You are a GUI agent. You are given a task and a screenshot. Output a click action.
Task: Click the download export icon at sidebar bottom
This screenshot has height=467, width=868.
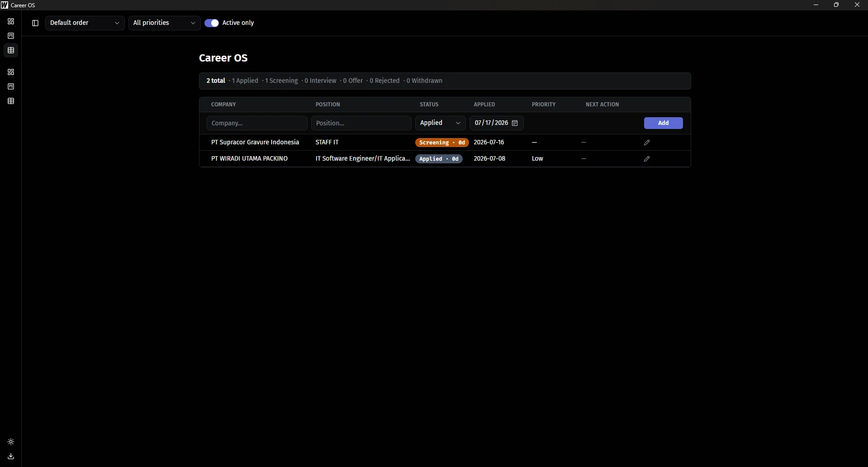click(11, 456)
